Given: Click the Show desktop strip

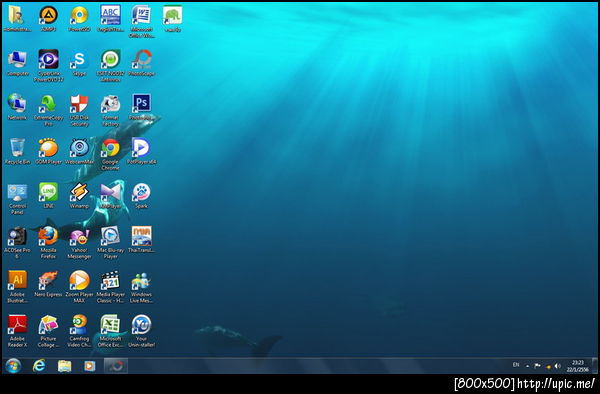Looking at the screenshot, I should pyautogui.click(x=595, y=366).
